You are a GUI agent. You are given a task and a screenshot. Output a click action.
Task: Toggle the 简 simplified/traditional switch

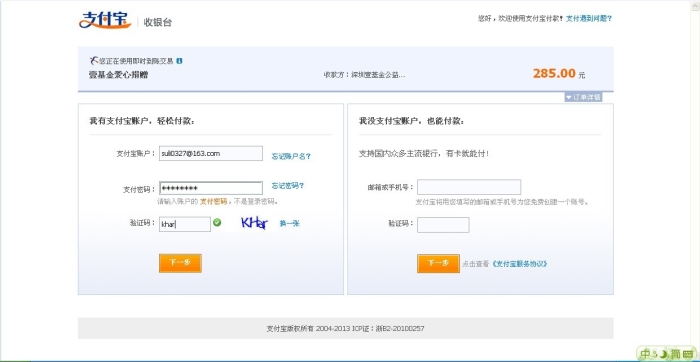tap(675, 354)
